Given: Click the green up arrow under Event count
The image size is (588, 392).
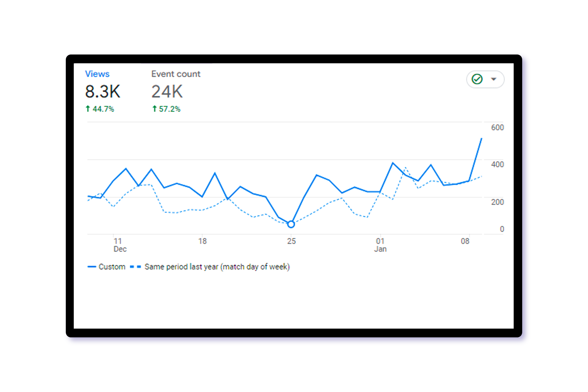Looking at the screenshot, I should pos(154,109).
